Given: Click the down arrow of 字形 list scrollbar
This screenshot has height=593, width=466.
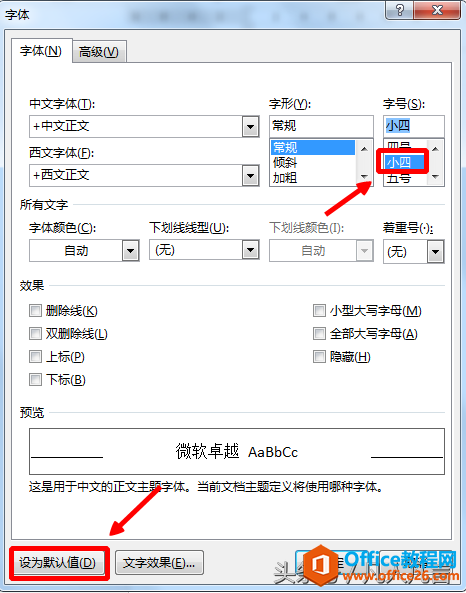Looking at the screenshot, I should 364,176.
